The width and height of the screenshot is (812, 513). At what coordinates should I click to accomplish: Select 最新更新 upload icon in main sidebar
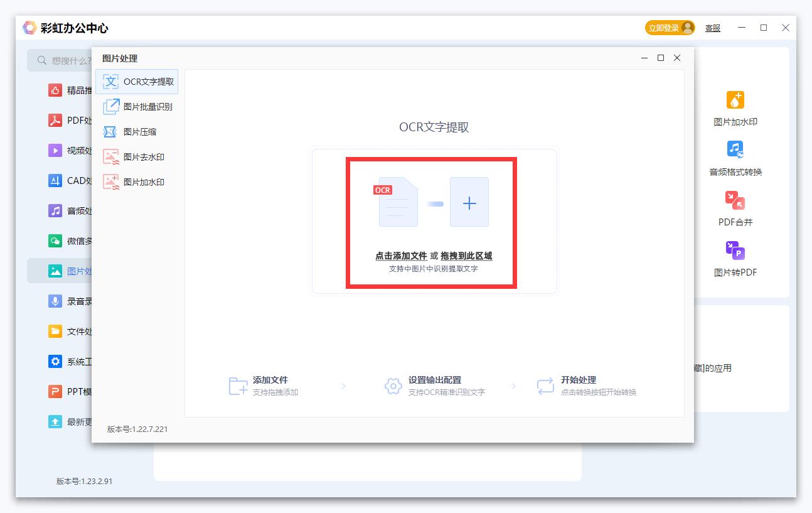(55, 421)
